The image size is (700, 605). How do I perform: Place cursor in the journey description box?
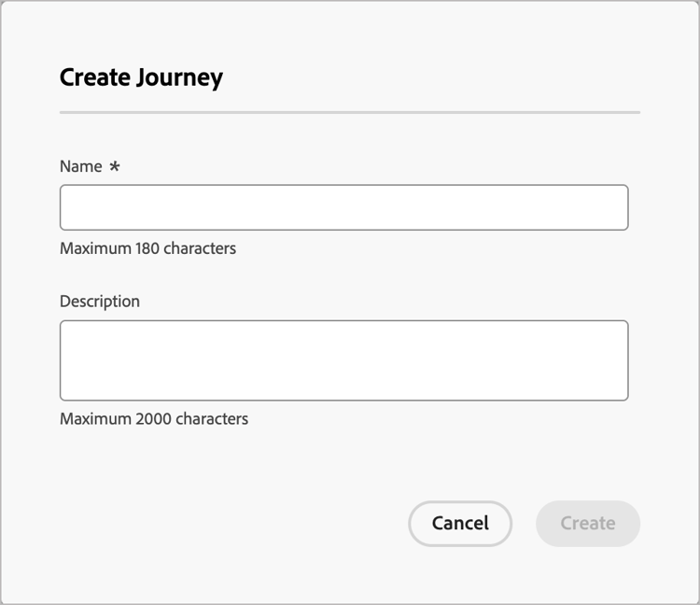(x=343, y=360)
